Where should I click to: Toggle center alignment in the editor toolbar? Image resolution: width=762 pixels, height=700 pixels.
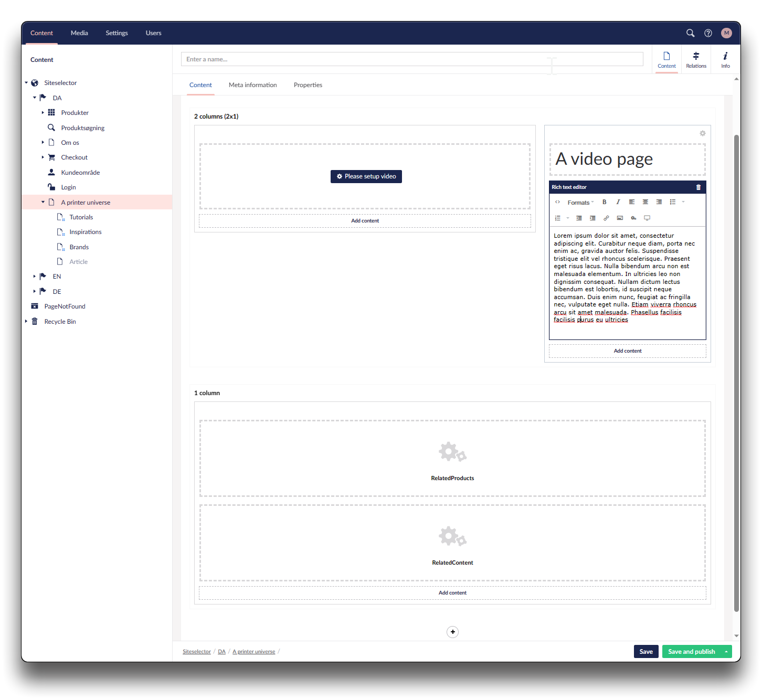645,202
